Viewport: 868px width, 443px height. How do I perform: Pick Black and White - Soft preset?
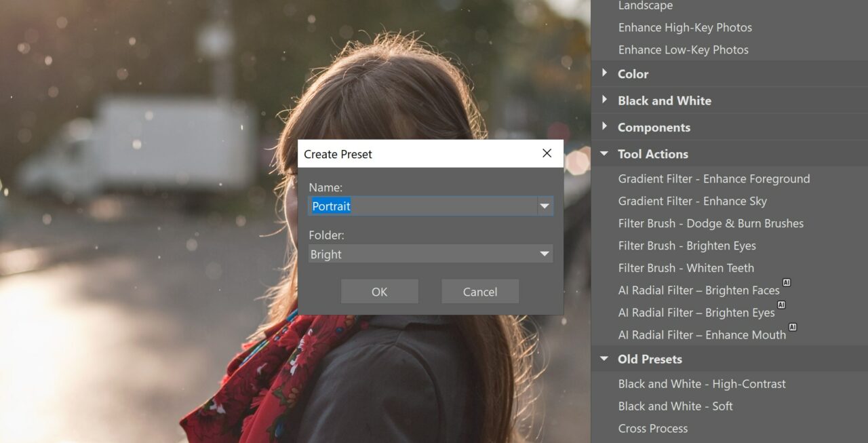pyautogui.click(x=675, y=406)
